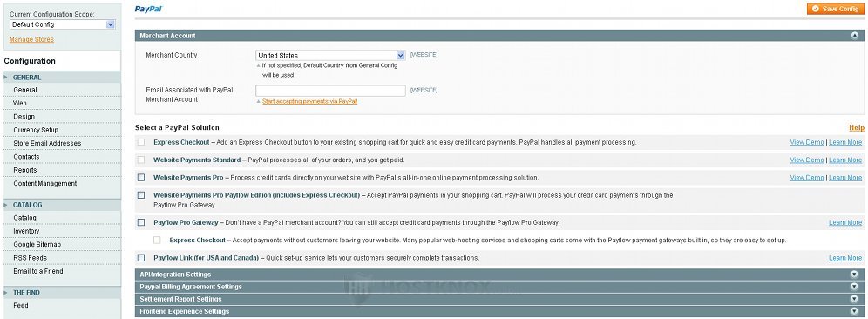868x319 pixels.
Task: Open Feed tab under The Find
Action: (62, 306)
